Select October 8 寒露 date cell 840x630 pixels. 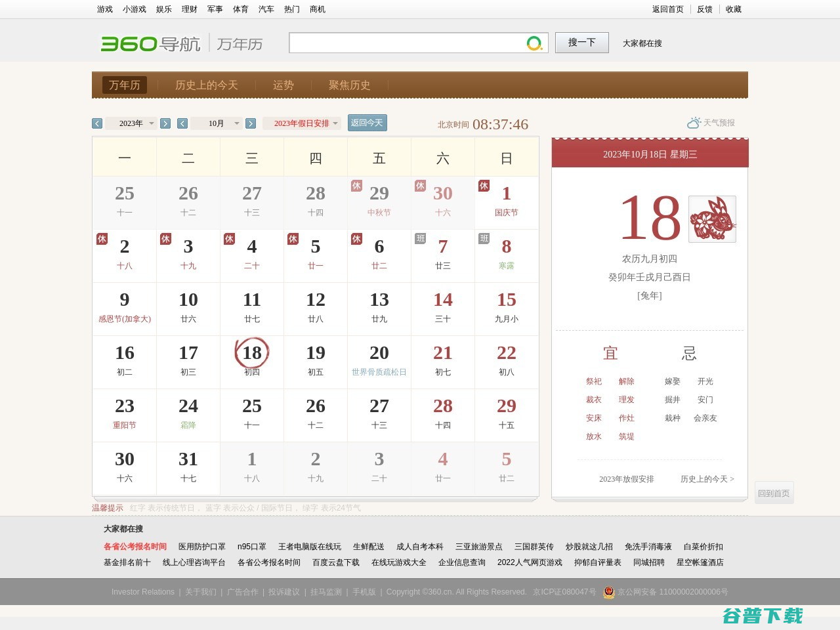pyautogui.click(x=507, y=256)
